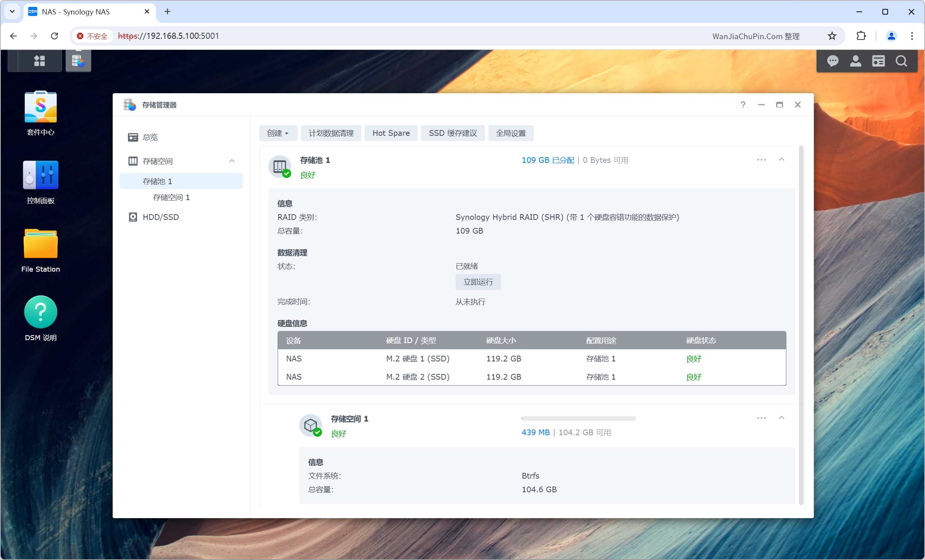
Task: Open the Chrome profile avatar icon
Action: (891, 36)
